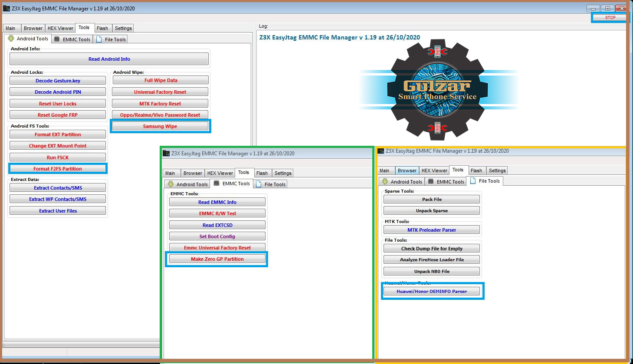Click the middle window's title bar app icon
This screenshot has width=633, height=364.
[166, 153]
